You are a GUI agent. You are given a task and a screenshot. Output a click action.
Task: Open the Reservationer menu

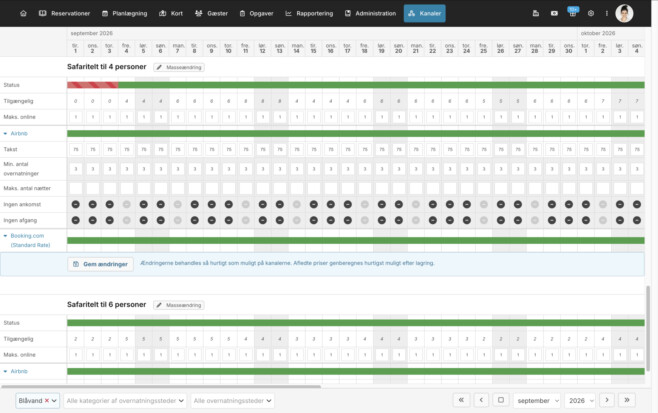point(65,13)
